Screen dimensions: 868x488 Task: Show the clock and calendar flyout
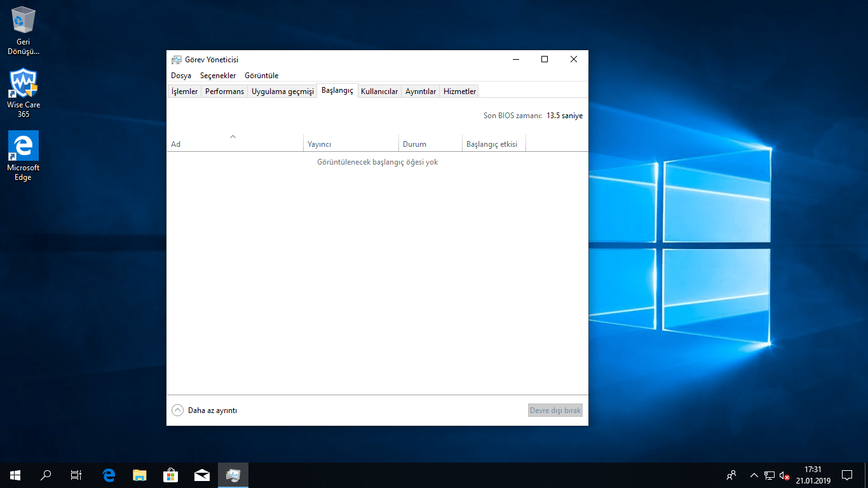point(813,475)
